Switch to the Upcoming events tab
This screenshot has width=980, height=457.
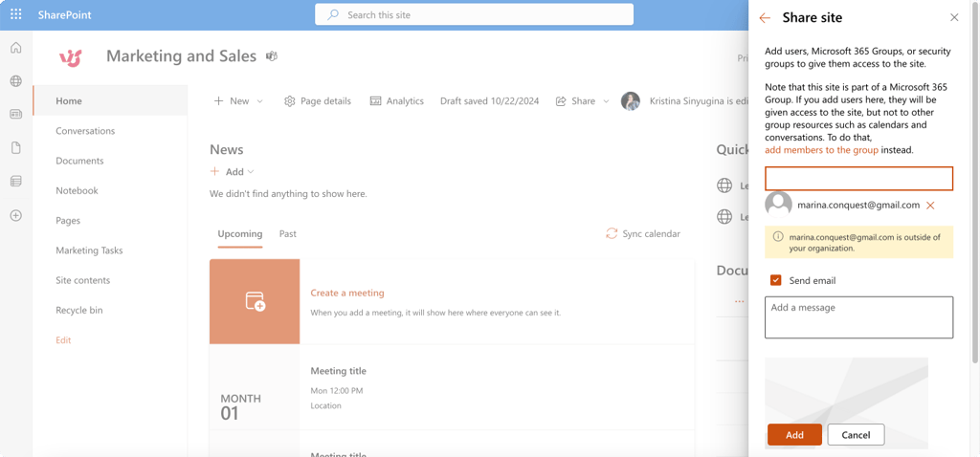coord(240,234)
